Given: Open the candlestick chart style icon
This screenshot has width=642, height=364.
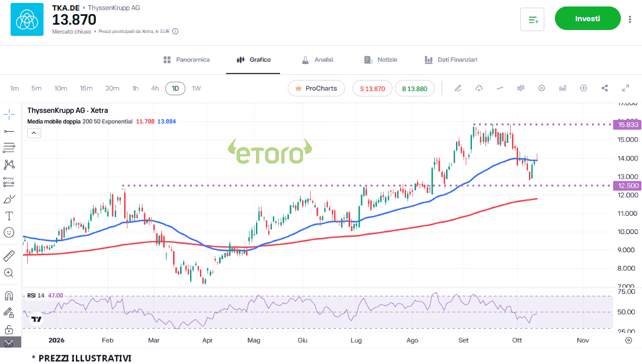Looking at the screenshot, I should pyautogui.click(x=521, y=88).
